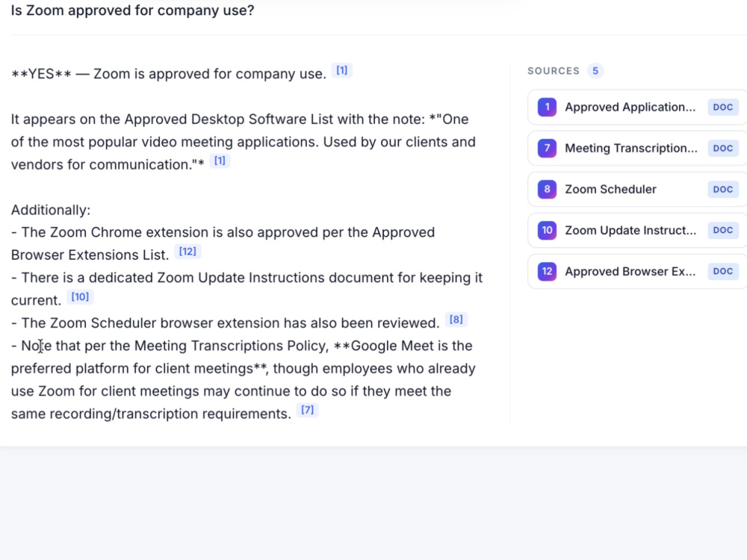Open the Zoom Update Instruct... source card
This screenshot has width=747, height=560.
pyautogui.click(x=637, y=231)
